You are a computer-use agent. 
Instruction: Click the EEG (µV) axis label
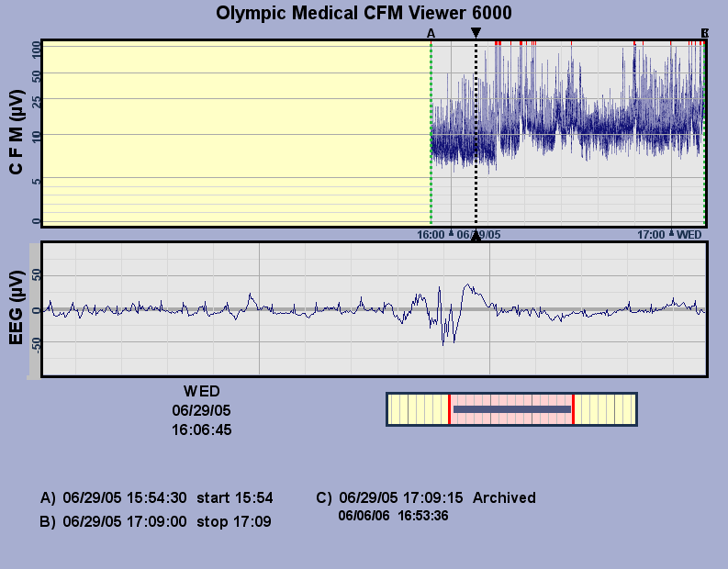(16, 308)
